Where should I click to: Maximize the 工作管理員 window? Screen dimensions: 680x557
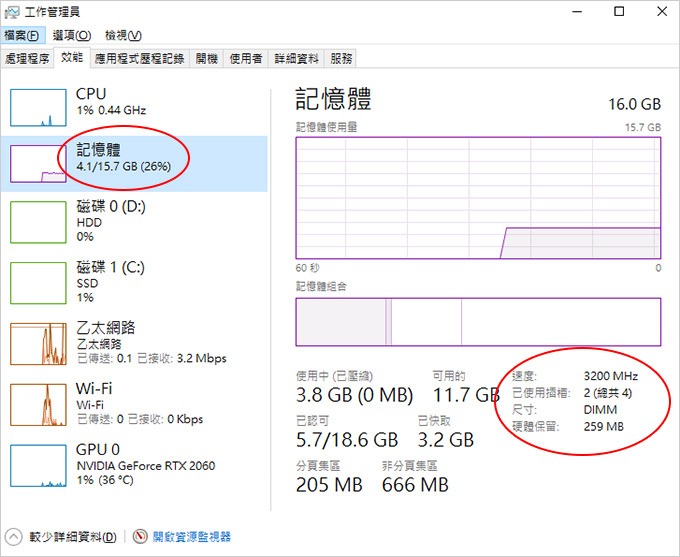[x=619, y=12]
